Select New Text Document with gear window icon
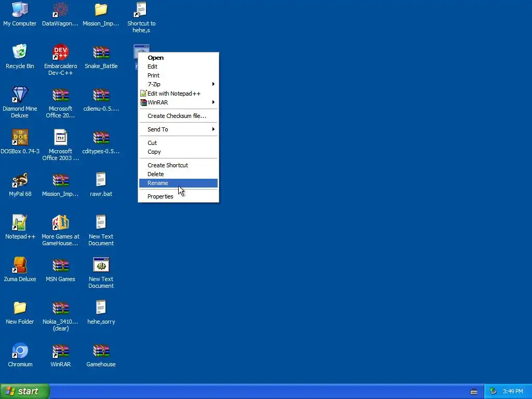Viewport: 532px width, 399px height. click(101, 265)
